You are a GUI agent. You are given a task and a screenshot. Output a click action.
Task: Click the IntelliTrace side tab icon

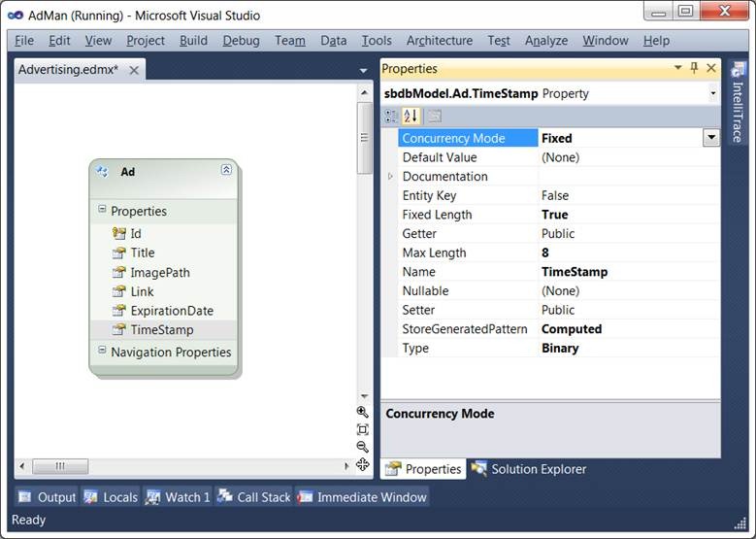(738, 70)
